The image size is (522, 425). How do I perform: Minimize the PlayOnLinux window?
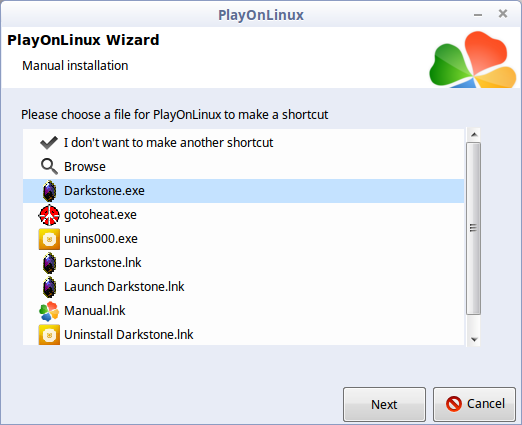(478, 15)
